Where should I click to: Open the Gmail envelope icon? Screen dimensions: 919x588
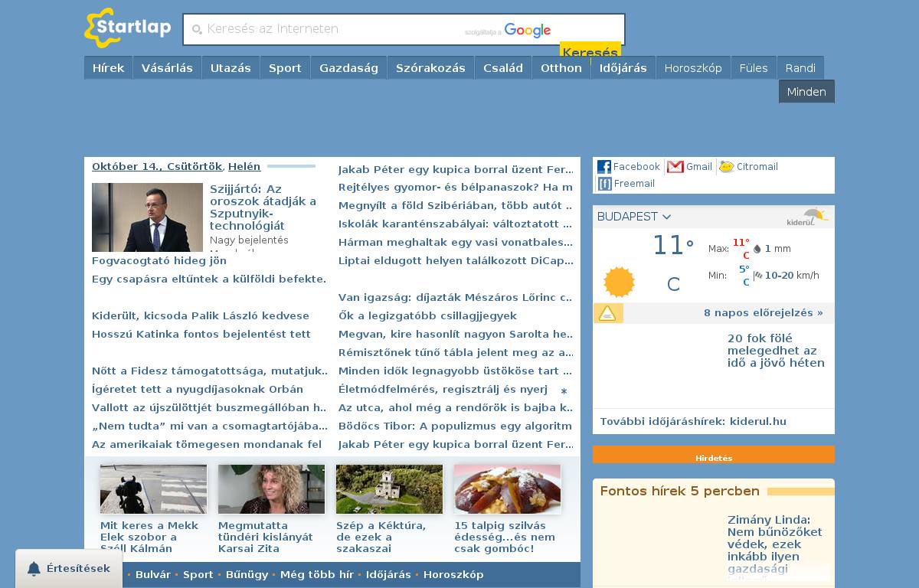click(675, 167)
